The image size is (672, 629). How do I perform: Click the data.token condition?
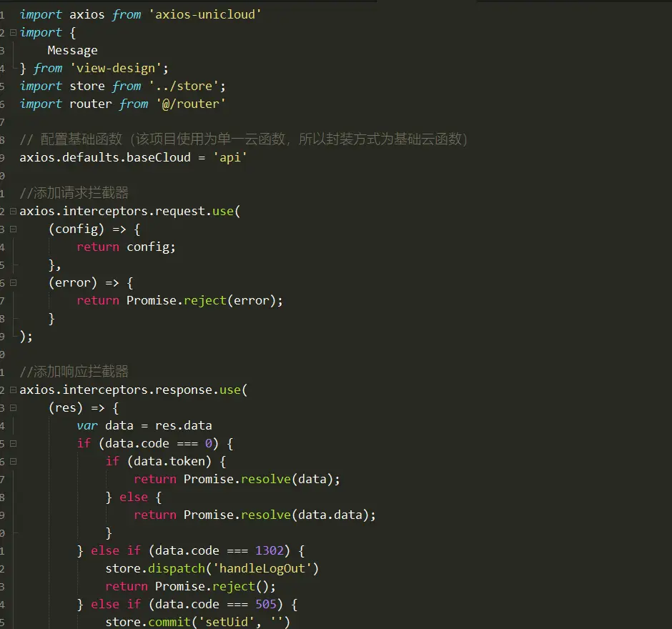point(169,462)
